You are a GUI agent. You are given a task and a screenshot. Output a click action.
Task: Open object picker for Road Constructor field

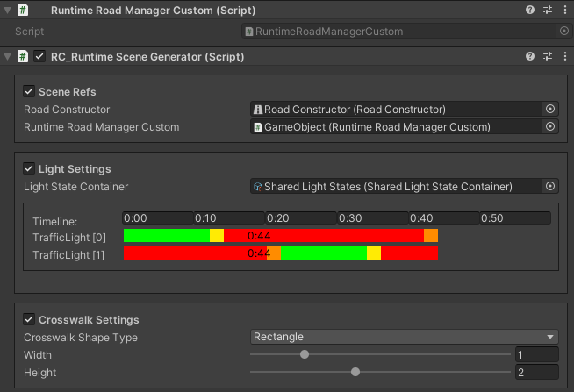(x=549, y=109)
